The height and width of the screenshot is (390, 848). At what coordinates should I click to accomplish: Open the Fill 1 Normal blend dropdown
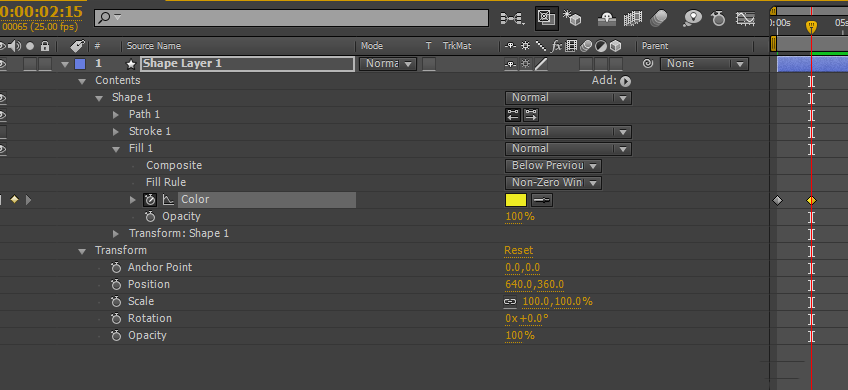click(568, 149)
